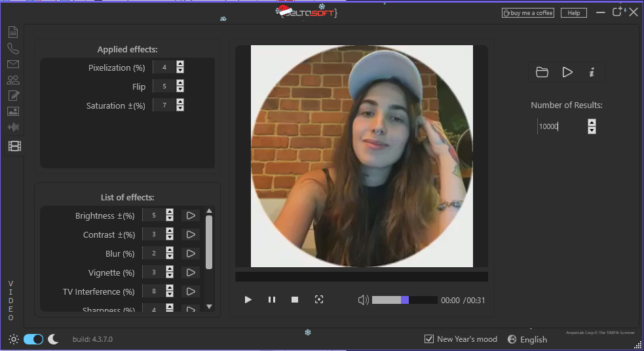Increase the Pixelization value with up arrow

(x=180, y=64)
